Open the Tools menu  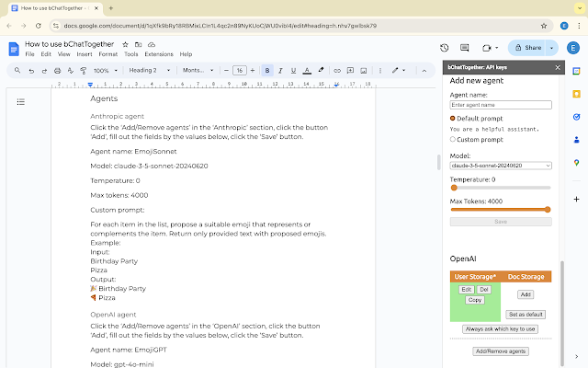[x=130, y=54]
